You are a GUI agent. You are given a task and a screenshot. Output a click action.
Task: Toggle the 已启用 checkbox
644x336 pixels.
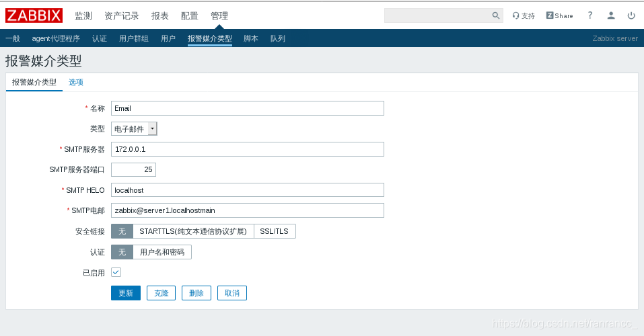pyautogui.click(x=116, y=272)
